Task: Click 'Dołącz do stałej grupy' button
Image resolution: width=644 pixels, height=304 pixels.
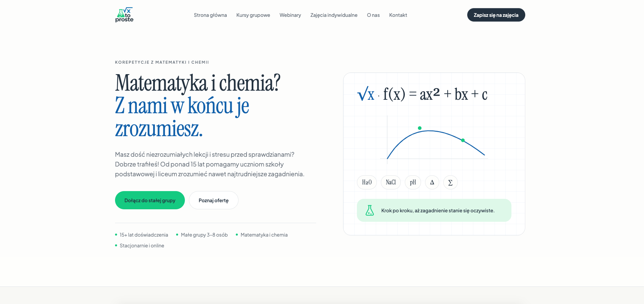Action: tap(150, 200)
